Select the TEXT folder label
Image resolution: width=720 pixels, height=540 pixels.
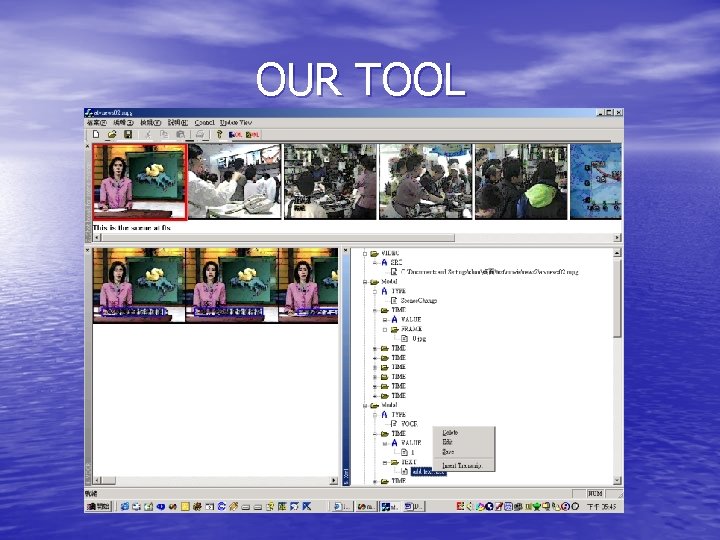[x=409, y=462]
